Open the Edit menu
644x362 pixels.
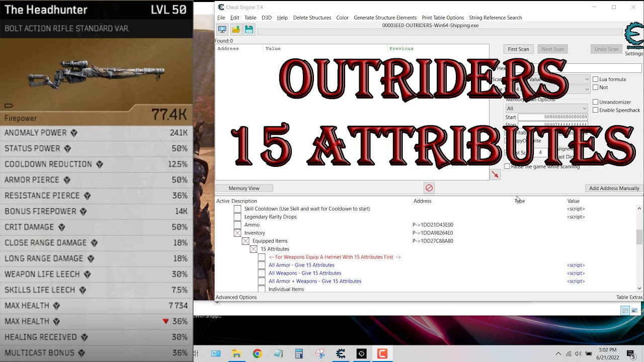click(x=234, y=18)
